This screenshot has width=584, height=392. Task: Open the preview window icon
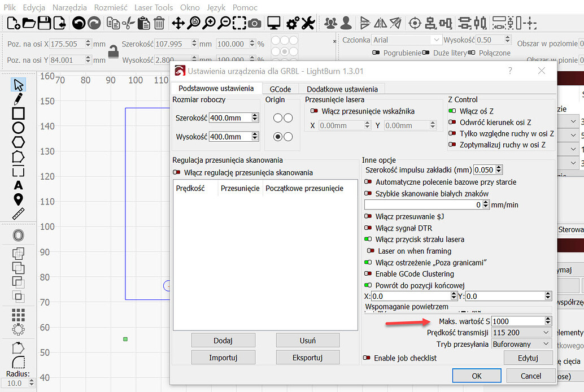(x=273, y=23)
